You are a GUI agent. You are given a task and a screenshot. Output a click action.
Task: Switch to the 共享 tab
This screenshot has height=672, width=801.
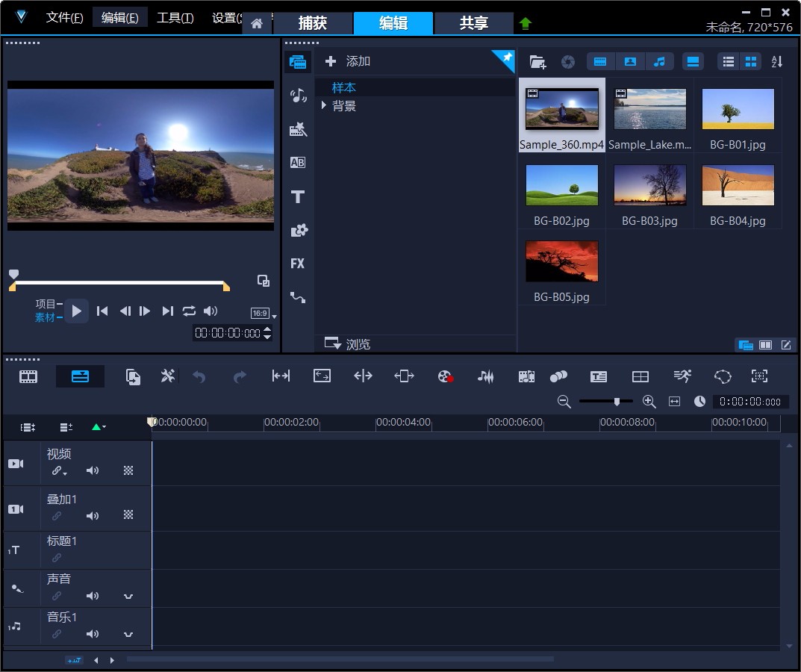[473, 23]
